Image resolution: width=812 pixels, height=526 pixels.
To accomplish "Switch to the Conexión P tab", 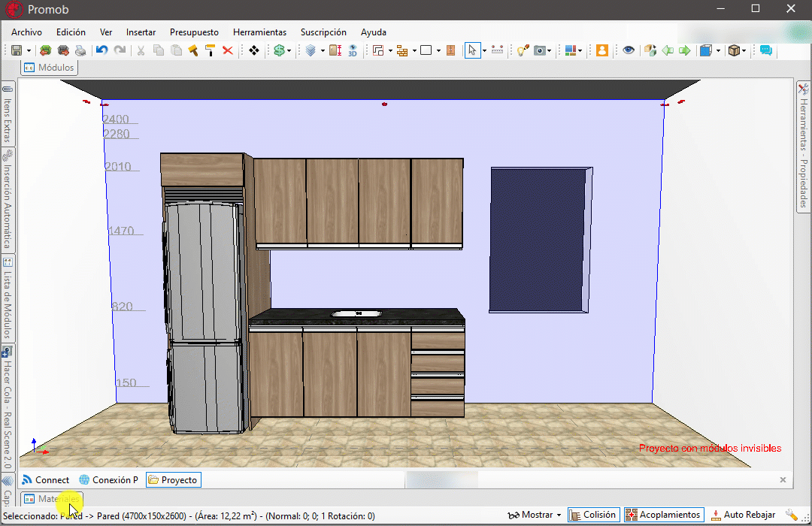I will click(x=109, y=480).
